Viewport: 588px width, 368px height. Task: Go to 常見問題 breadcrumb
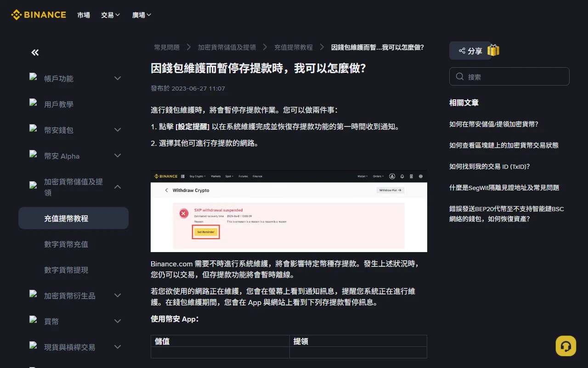(x=167, y=47)
